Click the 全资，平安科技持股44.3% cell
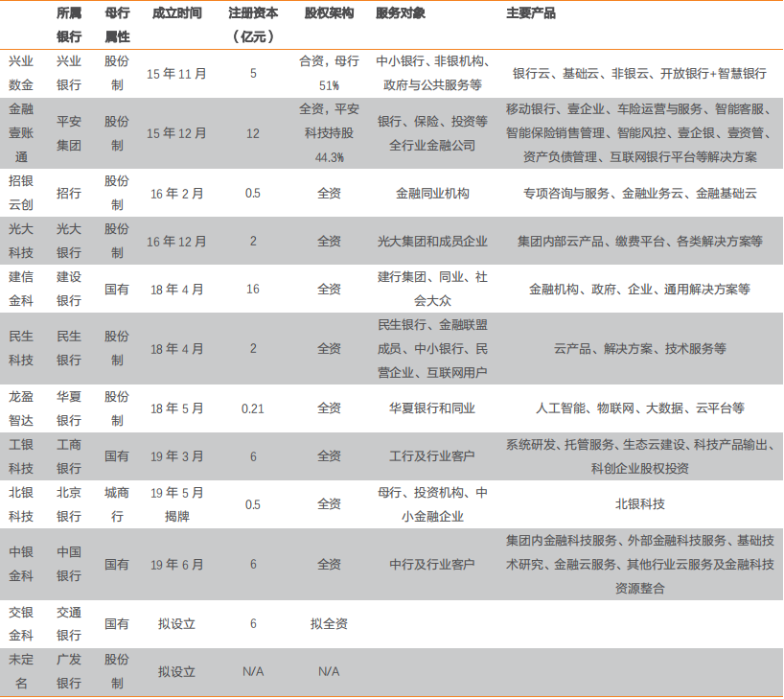Screen dimensions: 784x699 click(329, 133)
